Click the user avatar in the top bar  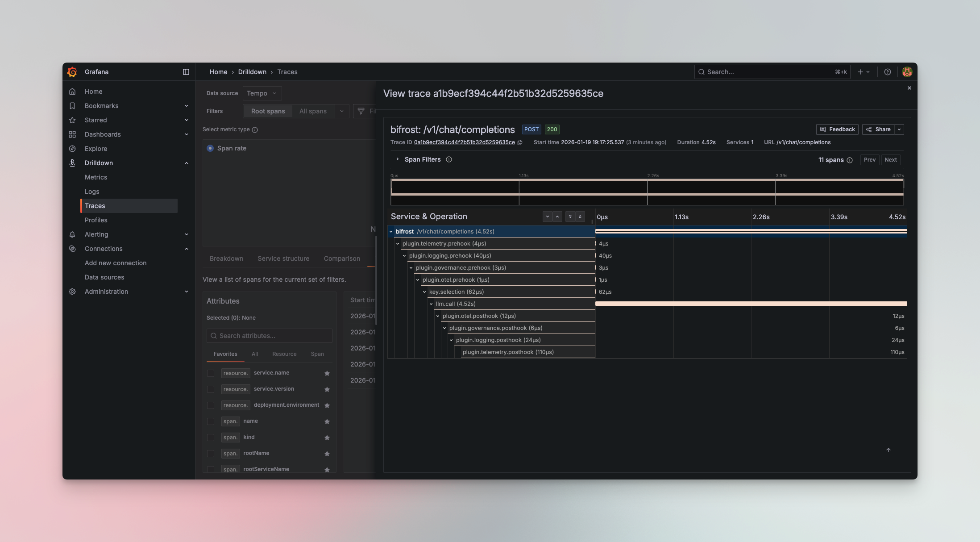click(907, 72)
